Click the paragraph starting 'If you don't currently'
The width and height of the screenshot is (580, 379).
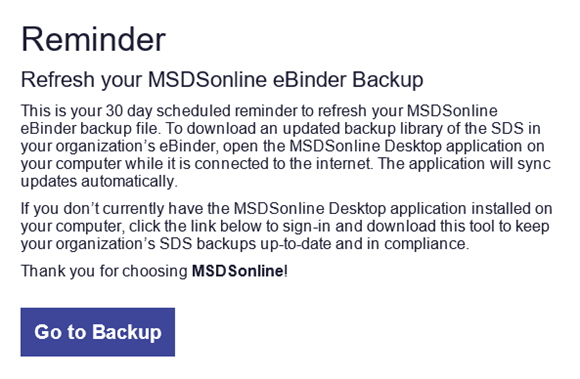286,226
